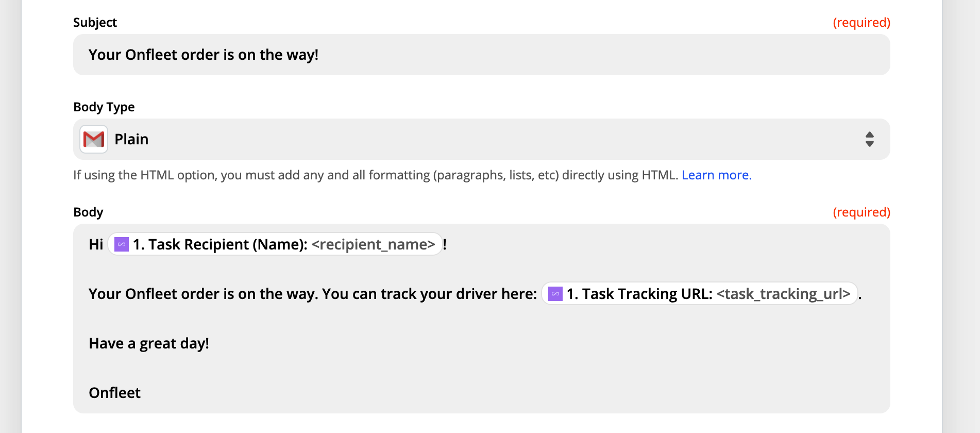Click the Body field label
Viewport: 980px width, 433px height.
click(88, 212)
